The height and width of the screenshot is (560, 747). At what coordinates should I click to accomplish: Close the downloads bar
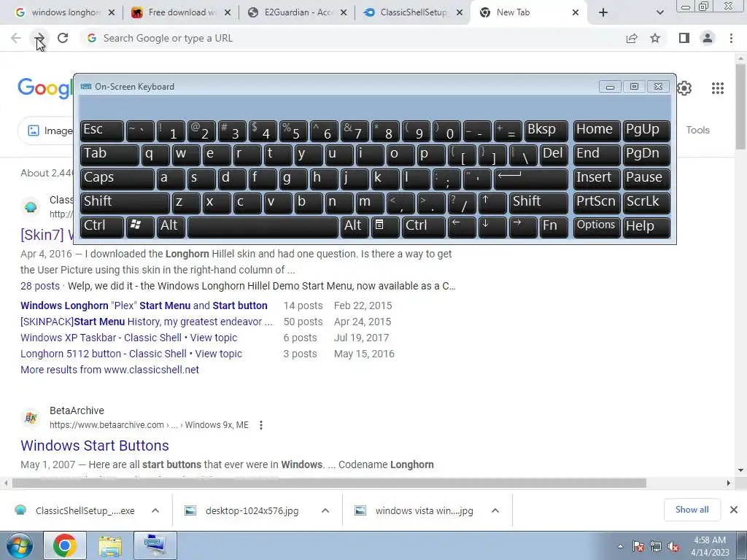734,510
